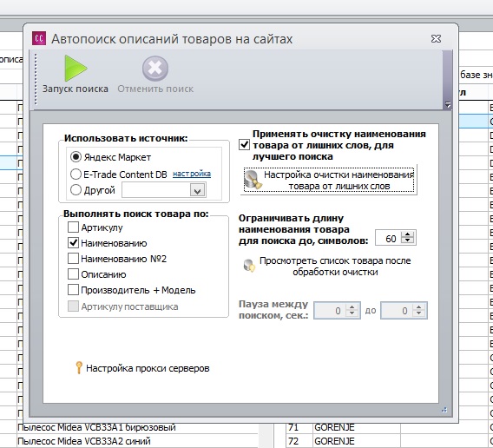The height and width of the screenshot is (448, 493).
Task: Toggle Применять очистку наименования checkbox
Action: click(244, 145)
